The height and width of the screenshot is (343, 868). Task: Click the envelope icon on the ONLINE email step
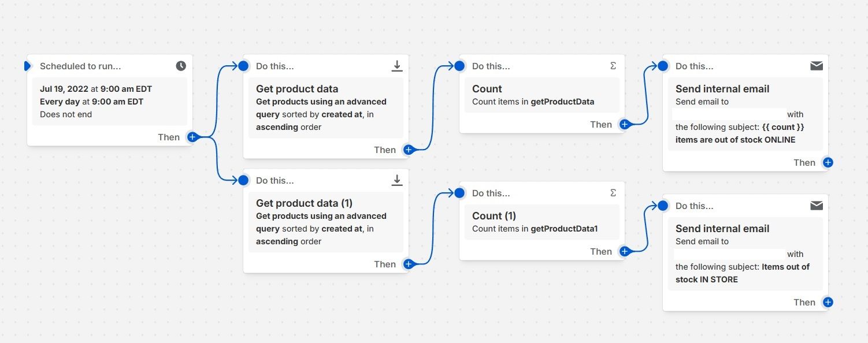coord(816,66)
